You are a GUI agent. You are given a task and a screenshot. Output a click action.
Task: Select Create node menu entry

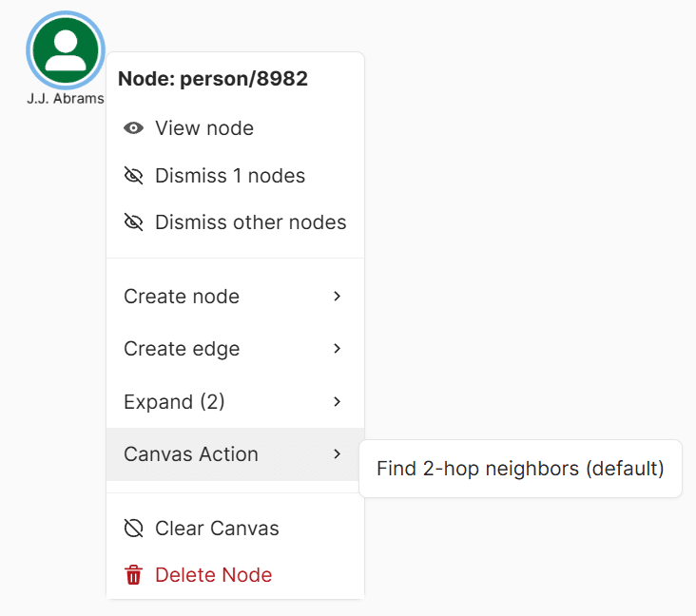click(x=235, y=296)
